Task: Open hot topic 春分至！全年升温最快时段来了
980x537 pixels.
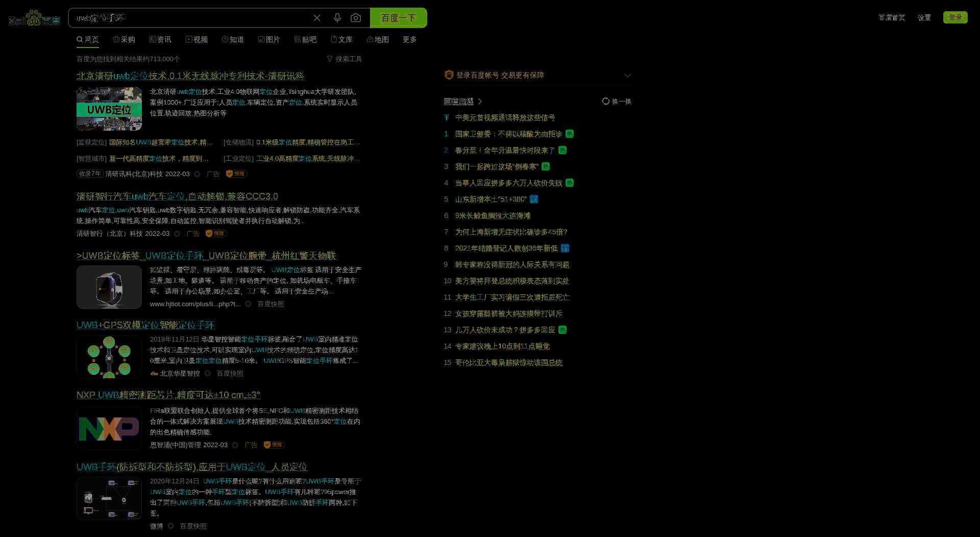Action: click(505, 151)
